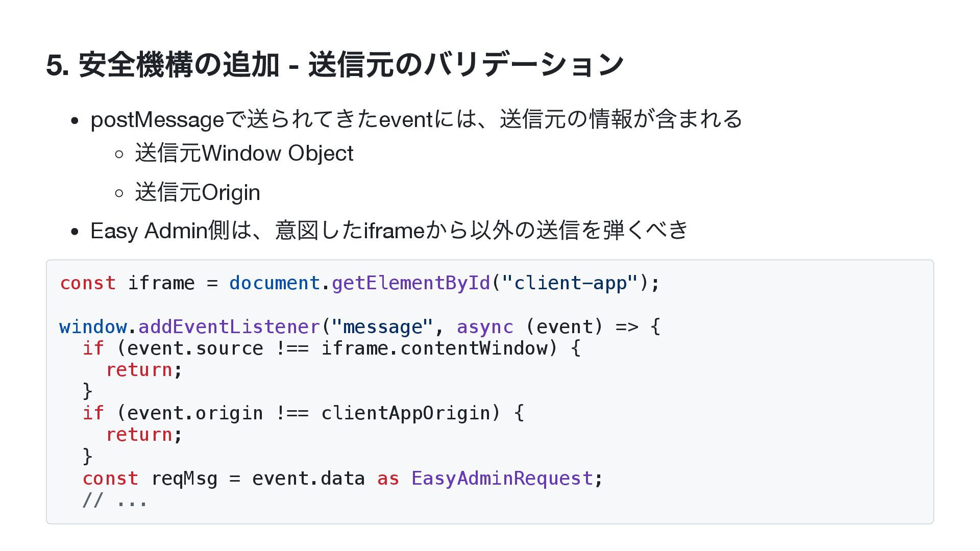Click the sub-bullet '送信元Window Object'
This screenshot has width=980, height=551.
tap(244, 154)
